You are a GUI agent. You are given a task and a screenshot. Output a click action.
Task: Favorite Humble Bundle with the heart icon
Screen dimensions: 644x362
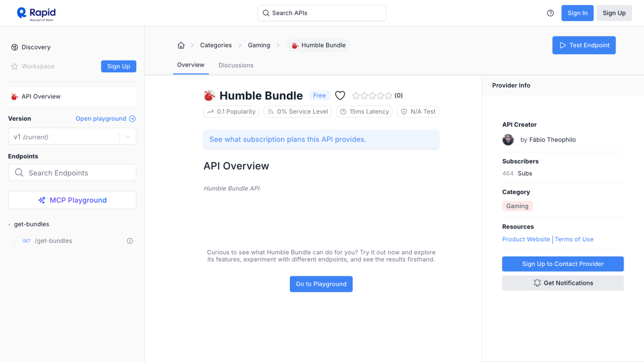340,95
